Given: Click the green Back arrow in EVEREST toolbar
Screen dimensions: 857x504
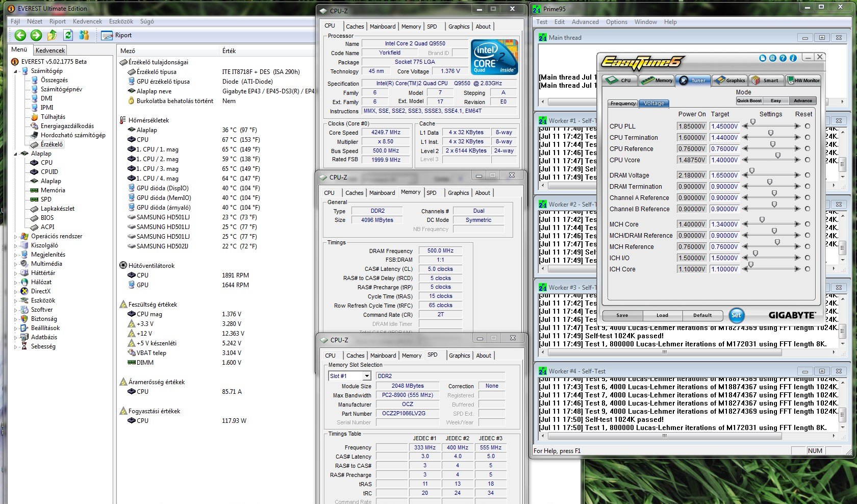Looking at the screenshot, I should [x=20, y=35].
